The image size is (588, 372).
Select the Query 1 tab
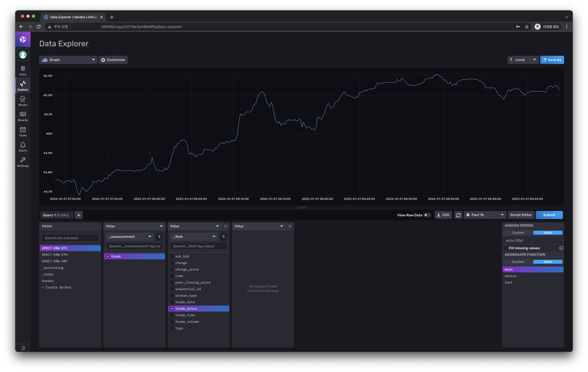56,215
